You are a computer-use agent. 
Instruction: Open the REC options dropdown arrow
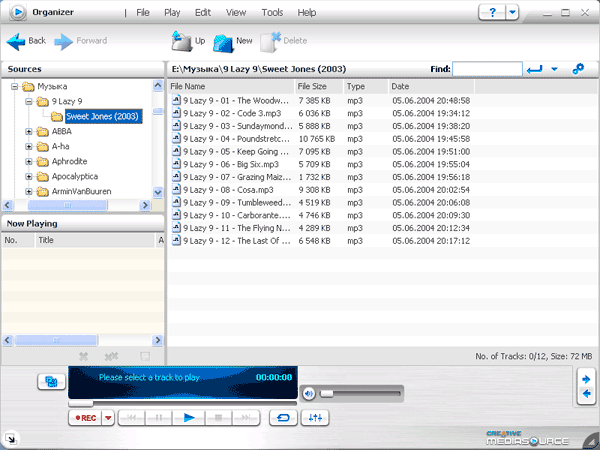pyautogui.click(x=108, y=418)
